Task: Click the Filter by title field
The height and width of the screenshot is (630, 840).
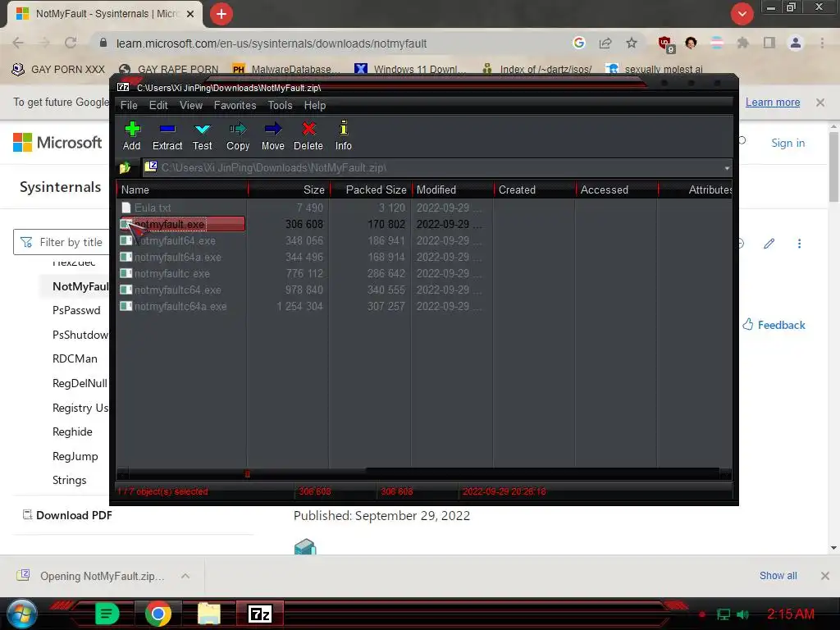Action: [x=61, y=242]
